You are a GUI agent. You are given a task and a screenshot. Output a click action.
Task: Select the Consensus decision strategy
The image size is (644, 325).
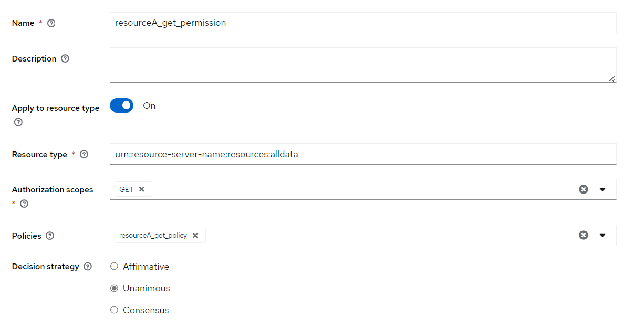point(114,310)
